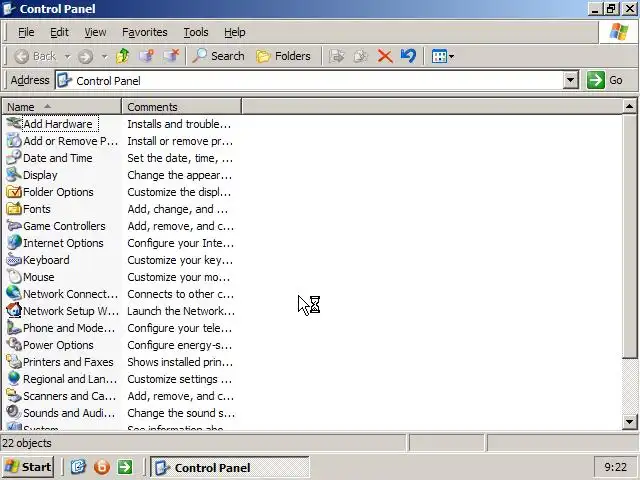Click 'Customize your key…' comment text
Image resolution: width=640 pixels, height=480 pixels.
pos(180,260)
